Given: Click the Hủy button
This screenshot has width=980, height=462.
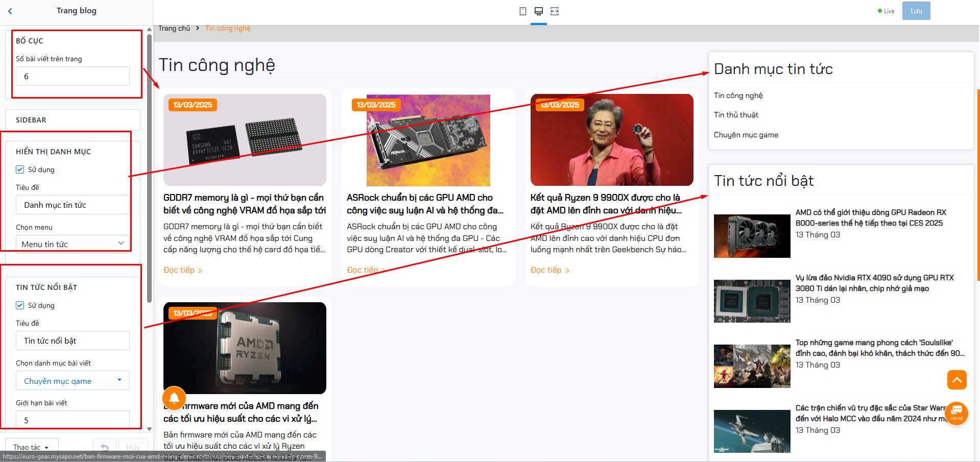Looking at the screenshot, I should pyautogui.click(x=133, y=447).
